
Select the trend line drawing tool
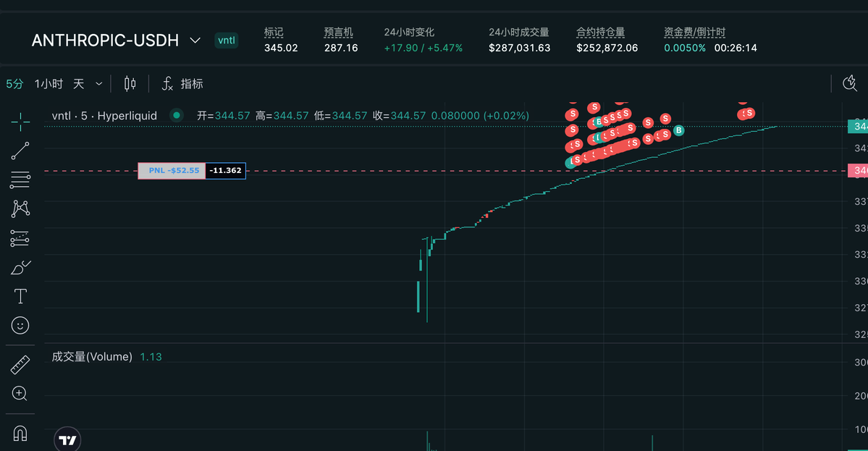point(20,151)
